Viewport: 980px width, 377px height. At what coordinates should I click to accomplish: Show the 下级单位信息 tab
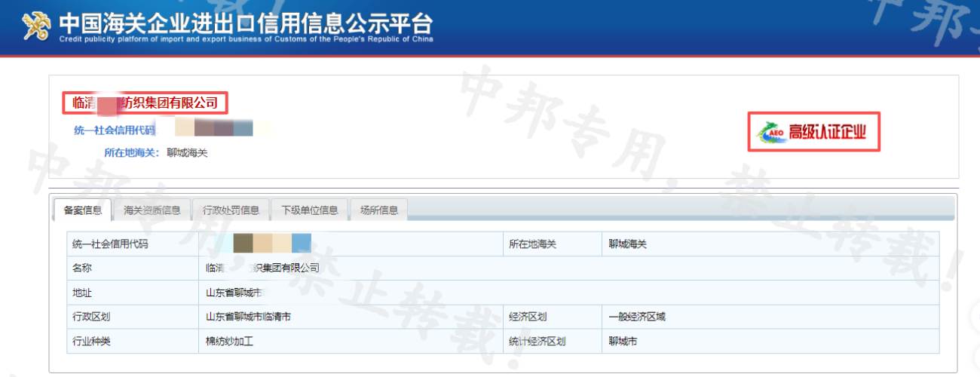click(x=309, y=210)
